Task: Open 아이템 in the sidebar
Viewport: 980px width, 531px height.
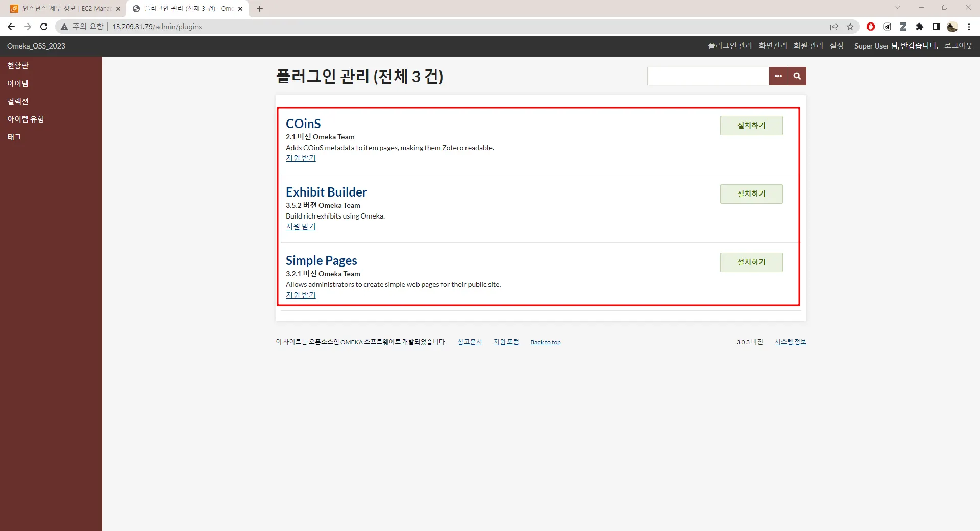Action: point(18,83)
